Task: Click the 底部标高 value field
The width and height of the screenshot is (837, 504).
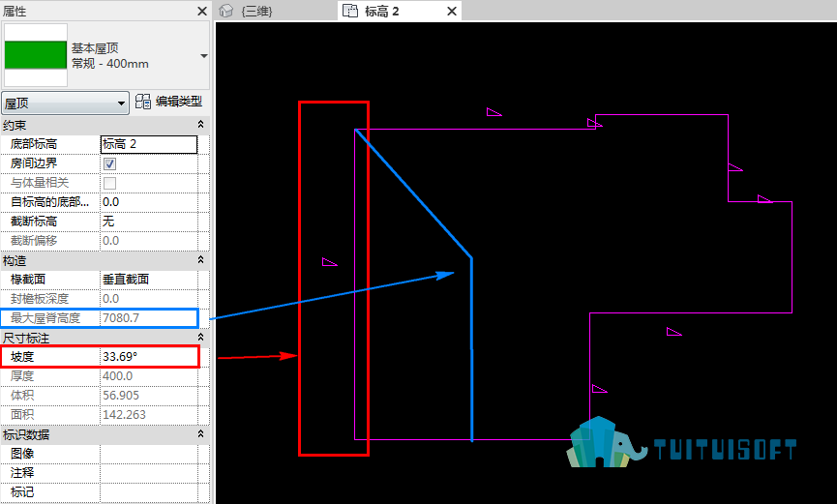Action: (x=149, y=144)
